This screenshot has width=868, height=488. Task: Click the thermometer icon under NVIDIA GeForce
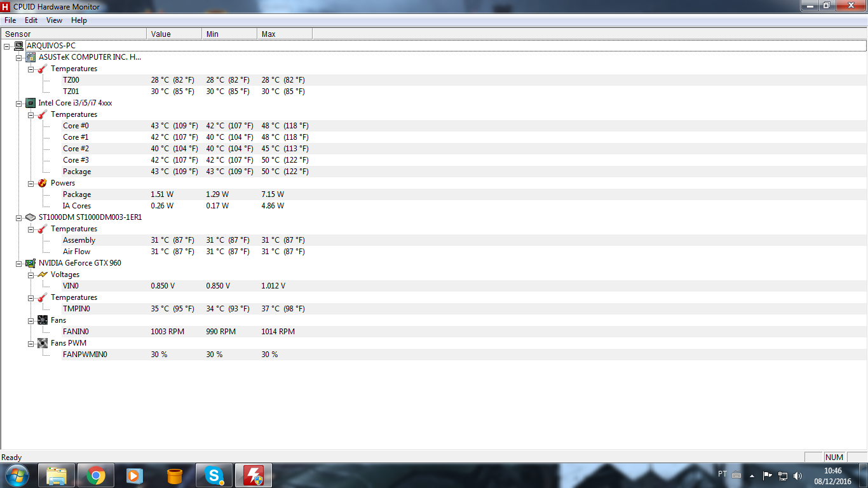pyautogui.click(x=43, y=297)
